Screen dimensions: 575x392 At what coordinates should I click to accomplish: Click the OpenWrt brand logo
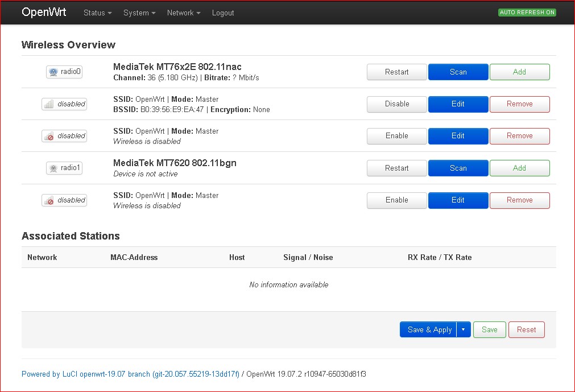click(x=44, y=13)
